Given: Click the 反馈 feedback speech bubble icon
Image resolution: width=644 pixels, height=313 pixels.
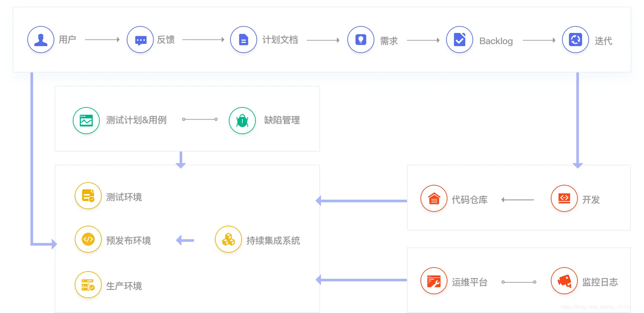Looking at the screenshot, I should click(x=140, y=39).
